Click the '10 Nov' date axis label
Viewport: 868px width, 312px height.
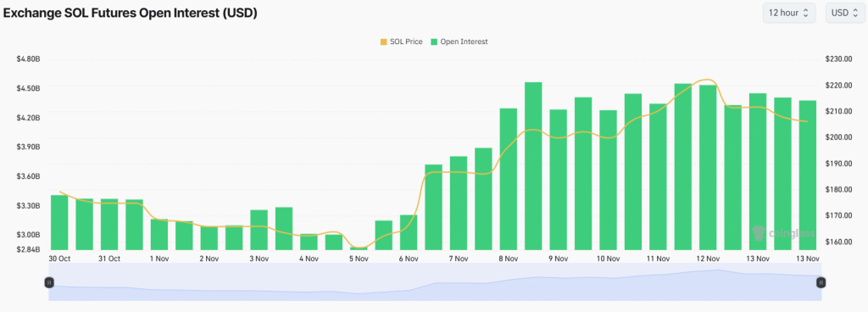(x=608, y=259)
